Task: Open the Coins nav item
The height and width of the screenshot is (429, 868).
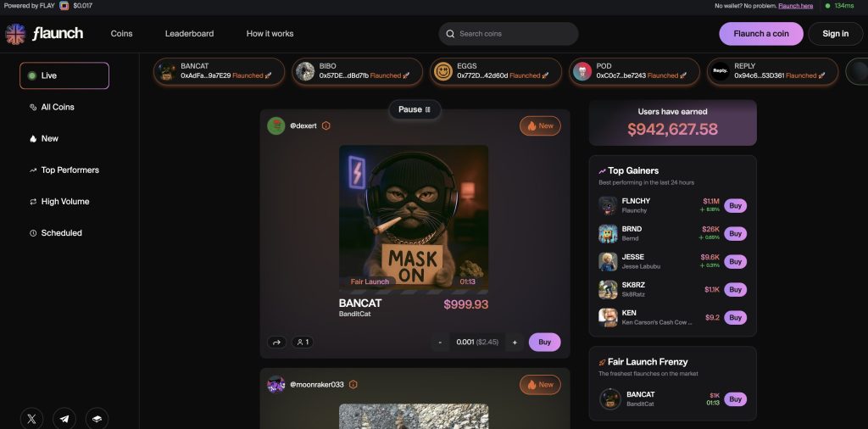Action: point(122,34)
